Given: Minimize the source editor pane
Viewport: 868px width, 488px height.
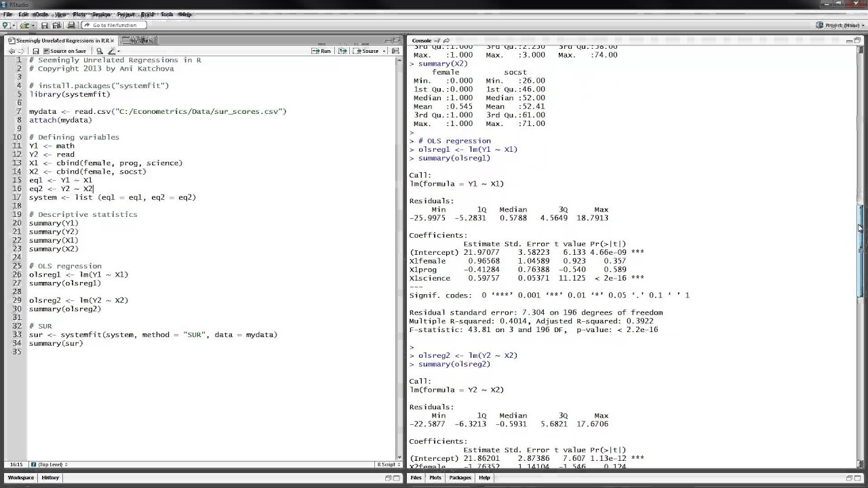Looking at the screenshot, I should point(388,41).
